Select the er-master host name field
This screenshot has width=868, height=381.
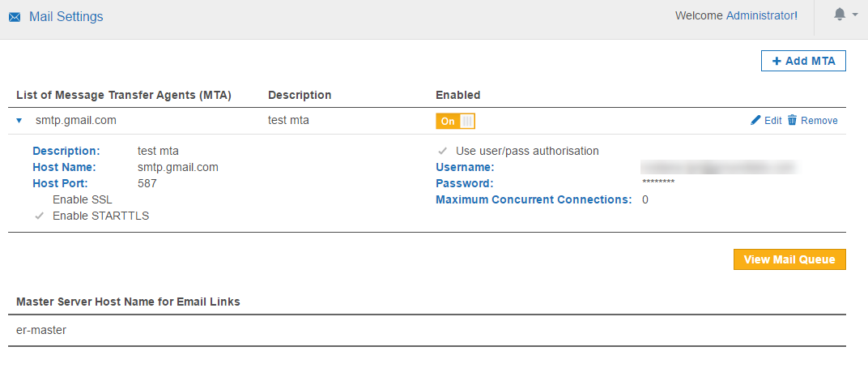click(41, 330)
